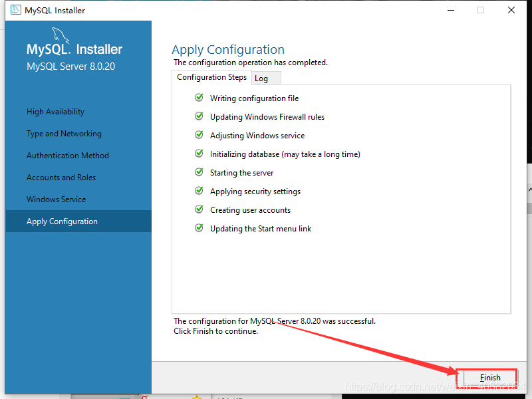The height and width of the screenshot is (399, 532).
Task: Click check icon beside Starting the server
Action: [x=199, y=172]
